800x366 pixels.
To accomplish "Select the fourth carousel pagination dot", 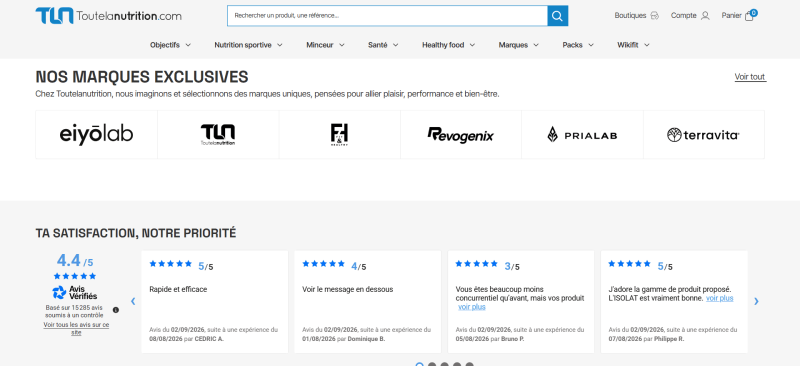I will 457,365.
